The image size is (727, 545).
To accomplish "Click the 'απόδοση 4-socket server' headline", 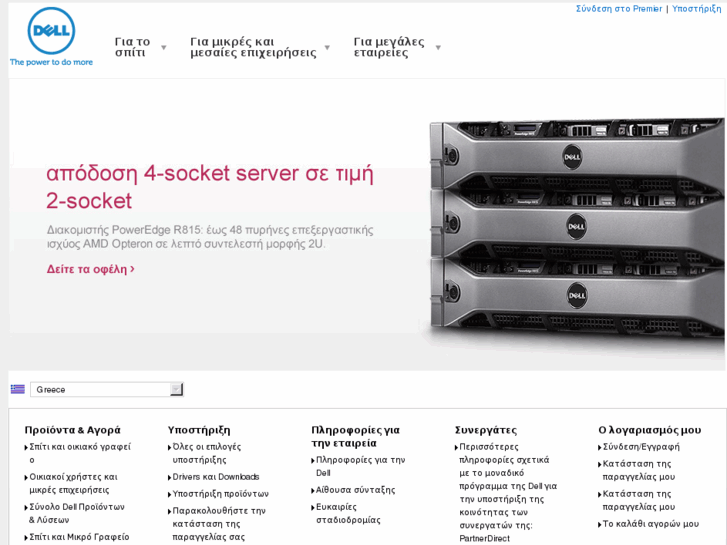I will 210,187.
